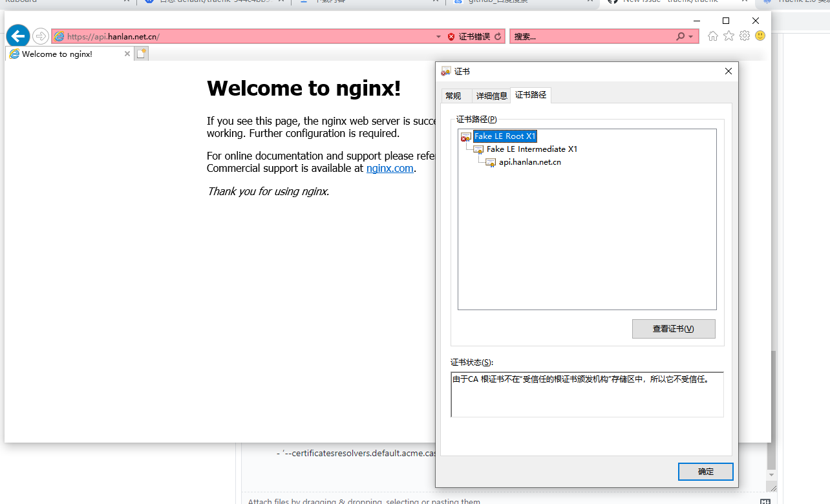The image size is (830, 504).
Task: Click the 证书状态(S) label
Action: [472, 362]
